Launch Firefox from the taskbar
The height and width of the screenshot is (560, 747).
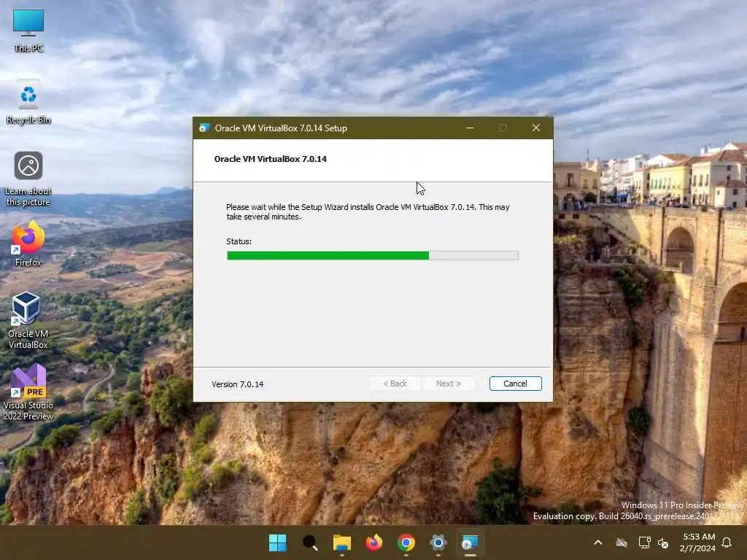click(x=374, y=542)
